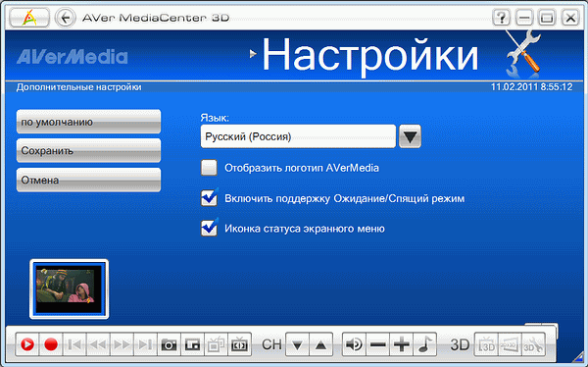Open the picture-in-picture icon
Screen dimensions: 588x367
point(192,344)
